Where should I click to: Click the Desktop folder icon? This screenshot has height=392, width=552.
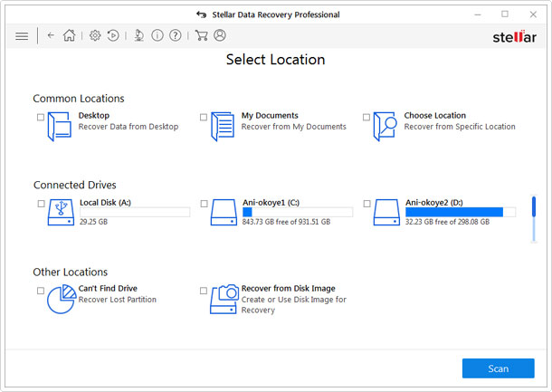click(60, 127)
